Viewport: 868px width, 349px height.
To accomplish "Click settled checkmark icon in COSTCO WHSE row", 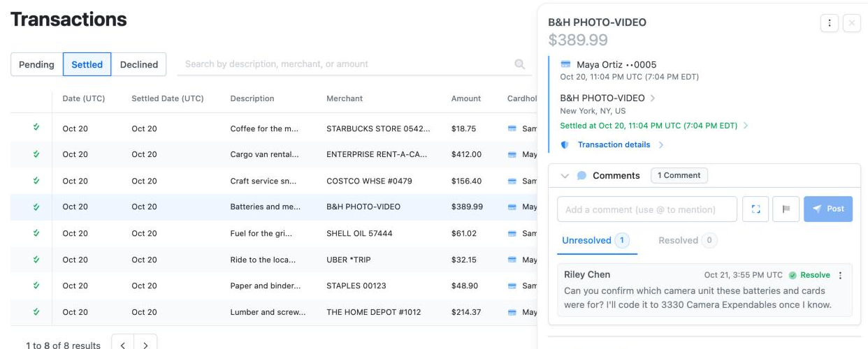I will pos(36,180).
